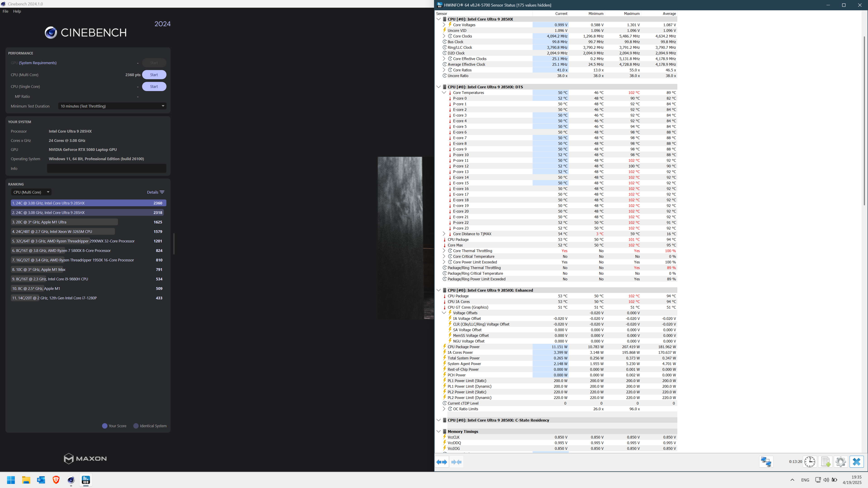Screen dimensions: 868x488
Task: Expand Core Thermal Throttling row
Action: [444, 251]
